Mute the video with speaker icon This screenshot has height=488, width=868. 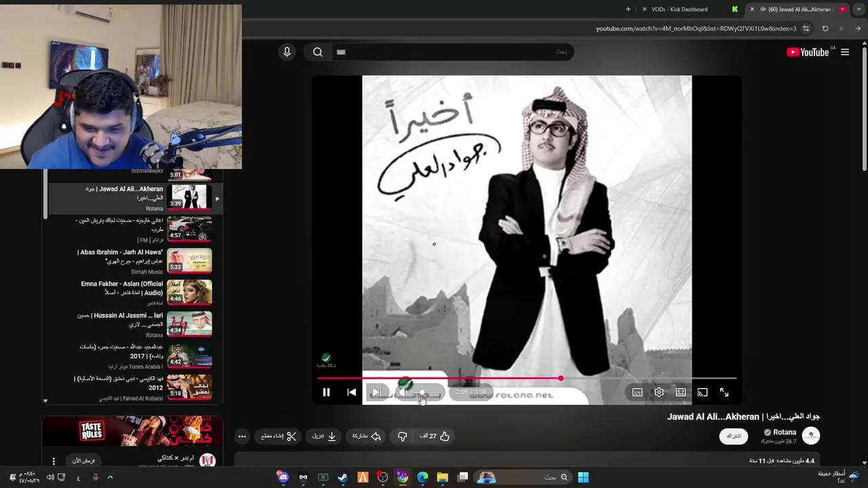403,392
